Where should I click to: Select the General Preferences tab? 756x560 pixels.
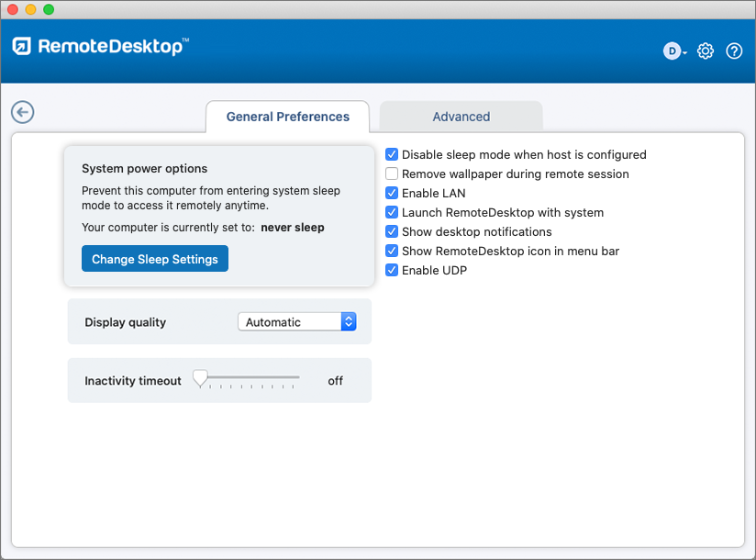(287, 117)
